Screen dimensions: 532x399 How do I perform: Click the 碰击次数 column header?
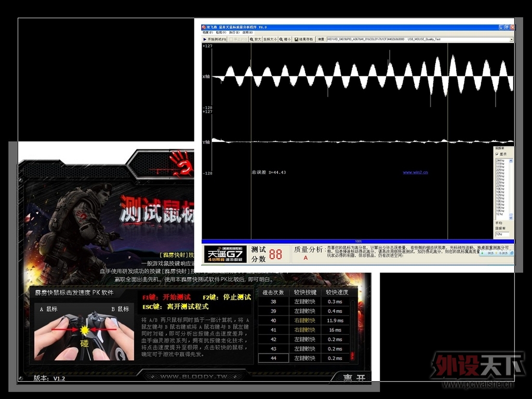point(273,292)
